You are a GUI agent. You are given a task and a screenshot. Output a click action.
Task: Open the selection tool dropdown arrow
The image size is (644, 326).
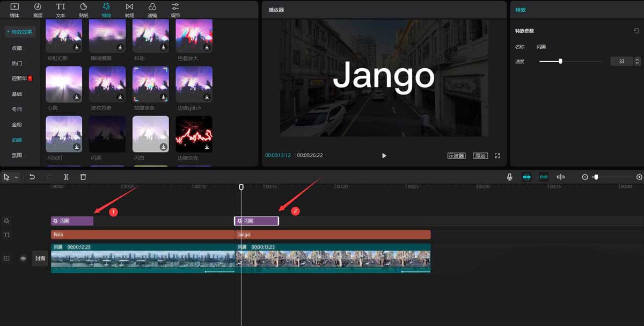[x=17, y=177]
